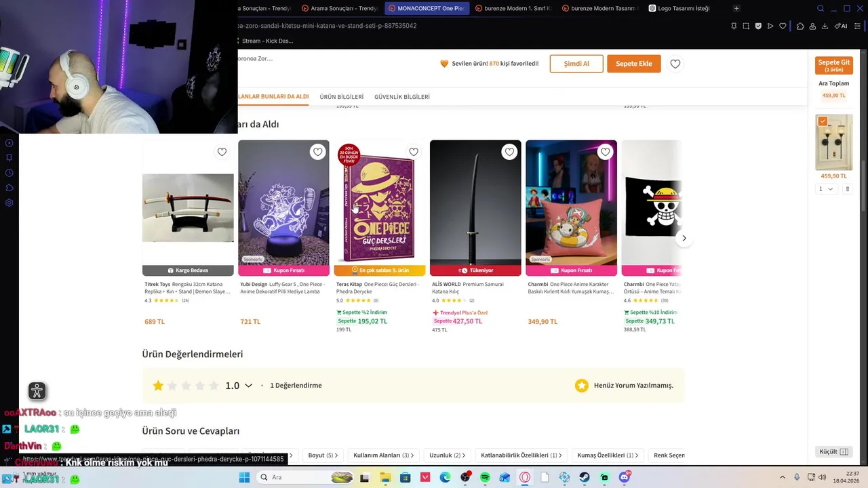Viewport: 868px width, 488px height.
Task: Favorite the Titrek Toys katana product
Action: (222, 152)
